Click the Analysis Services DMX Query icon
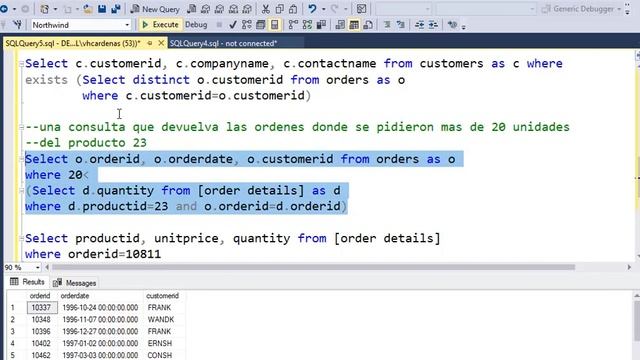The image size is (640, 360). (219, 9)
